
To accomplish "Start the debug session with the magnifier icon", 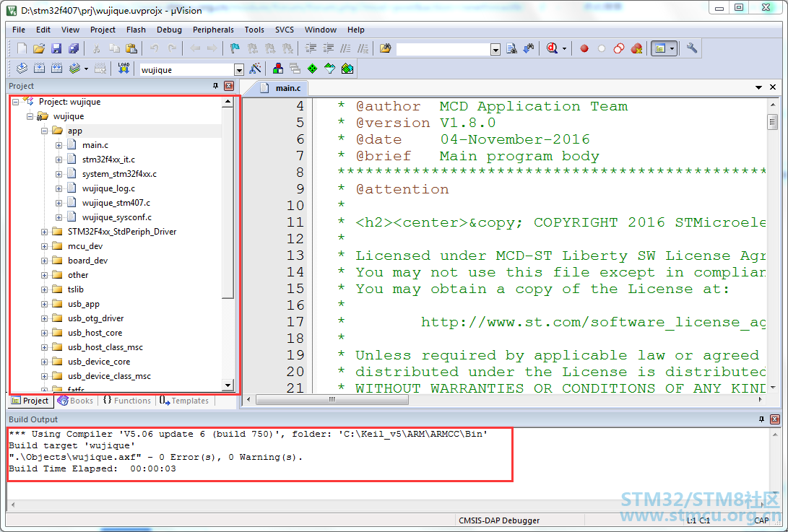I will pos(553,49).
